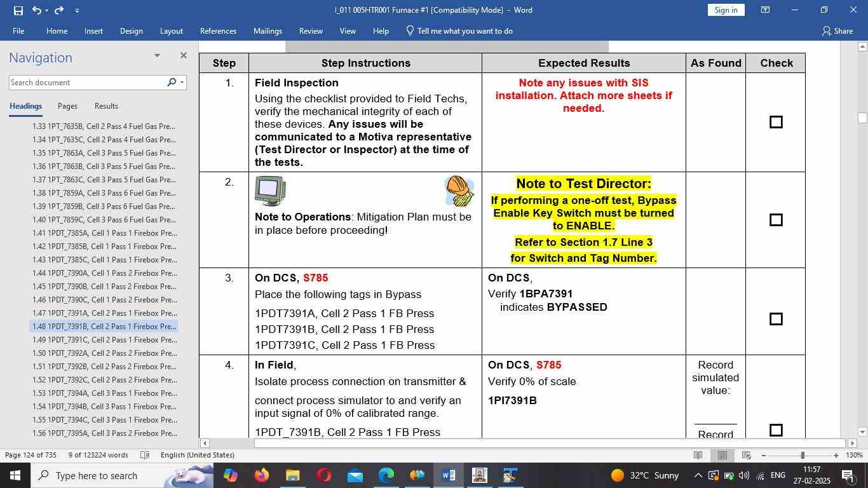Open the Undo history dropdown arrow

pyautogui.click(x=46, y=11)
